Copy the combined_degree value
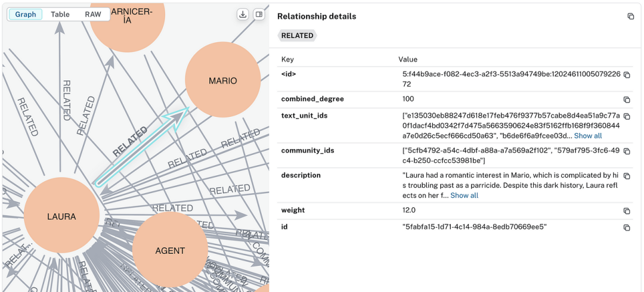Image resolution: width=644 pixels, height=292 pixels. pos(627,100)
